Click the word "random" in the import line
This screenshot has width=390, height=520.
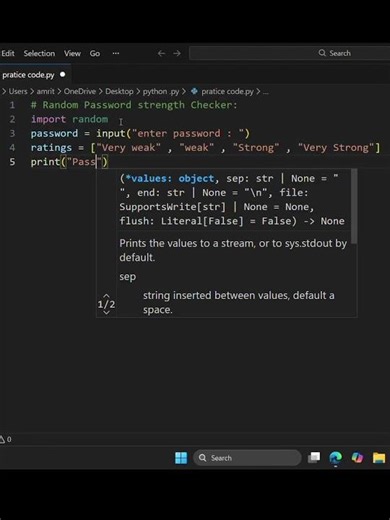point(90,119)
